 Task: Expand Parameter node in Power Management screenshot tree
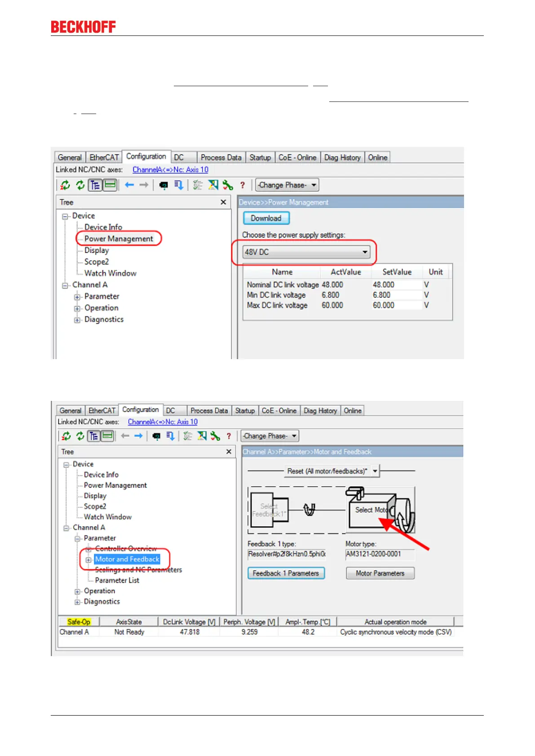77,297
